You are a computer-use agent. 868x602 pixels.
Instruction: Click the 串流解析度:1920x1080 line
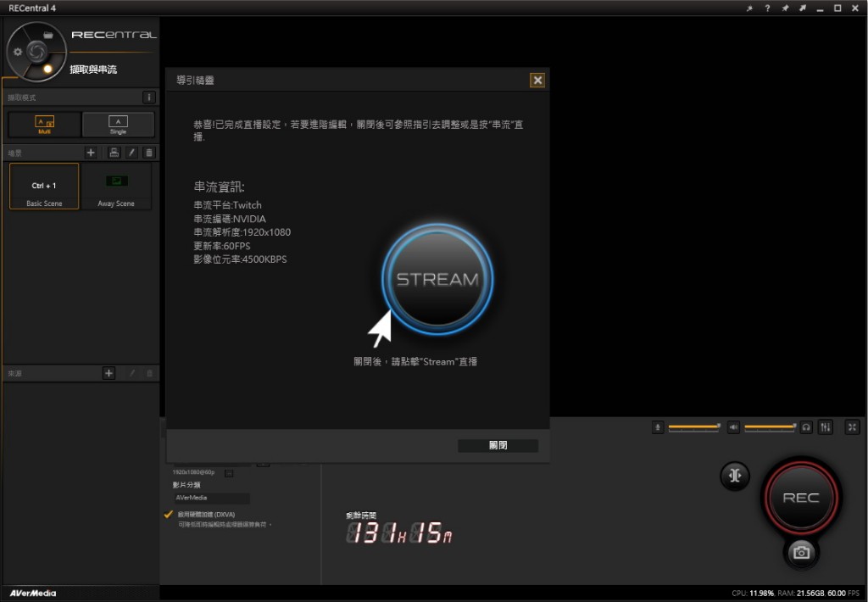point(242,232)
